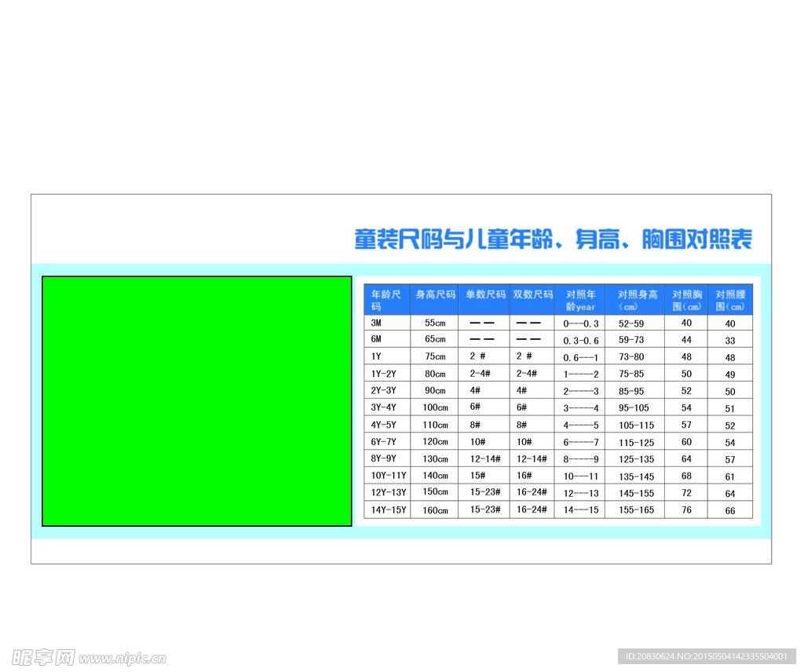
Task: Click the 14Y-15Y age size cell
Action: 386,510
